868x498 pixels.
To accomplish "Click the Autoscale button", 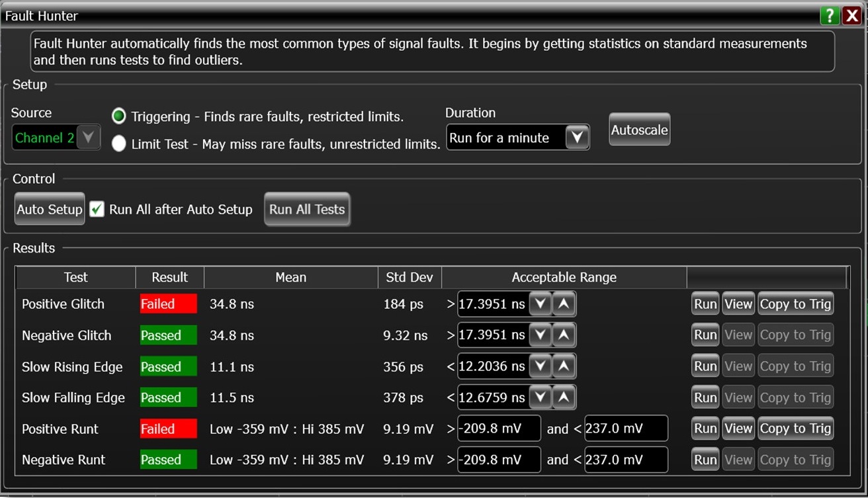I will pos(639,130).
